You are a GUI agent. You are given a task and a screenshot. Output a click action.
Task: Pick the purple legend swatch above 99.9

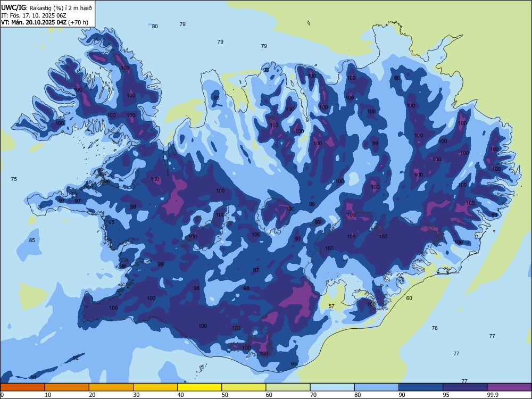(x=509, y=387)
